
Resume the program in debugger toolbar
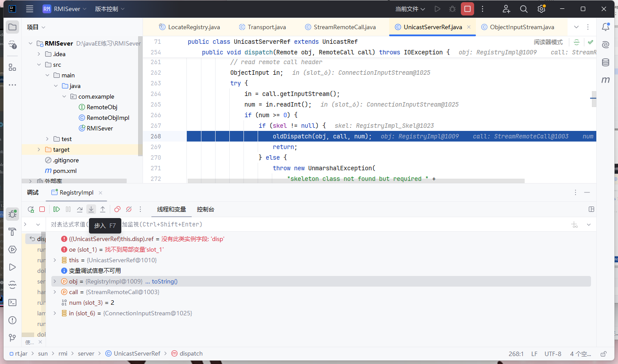coord(57,209)
